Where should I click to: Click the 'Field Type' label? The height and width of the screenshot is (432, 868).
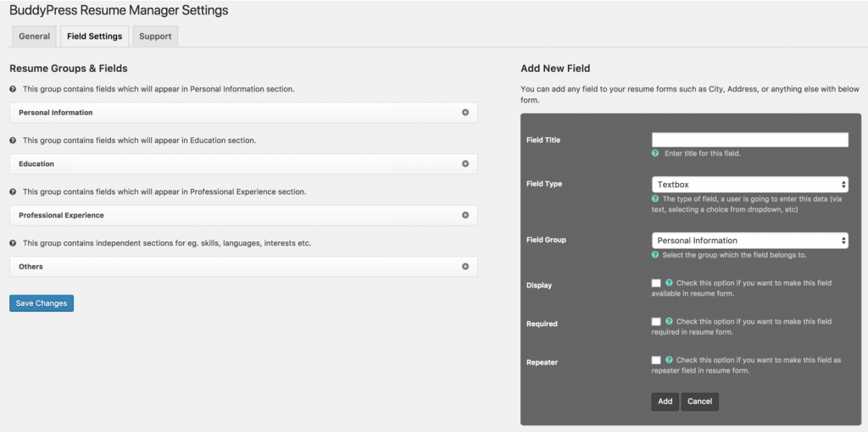click(544, 184)
